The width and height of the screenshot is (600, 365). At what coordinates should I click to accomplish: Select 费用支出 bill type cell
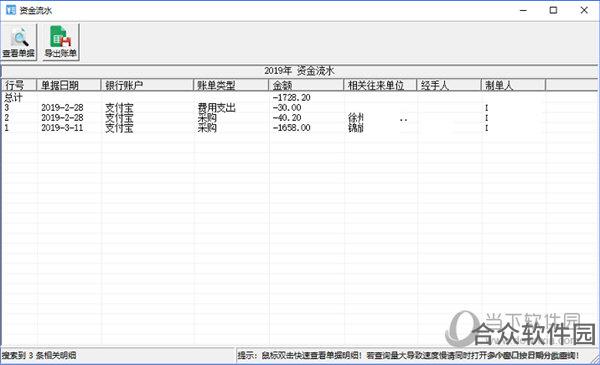(x=216, y=108)
